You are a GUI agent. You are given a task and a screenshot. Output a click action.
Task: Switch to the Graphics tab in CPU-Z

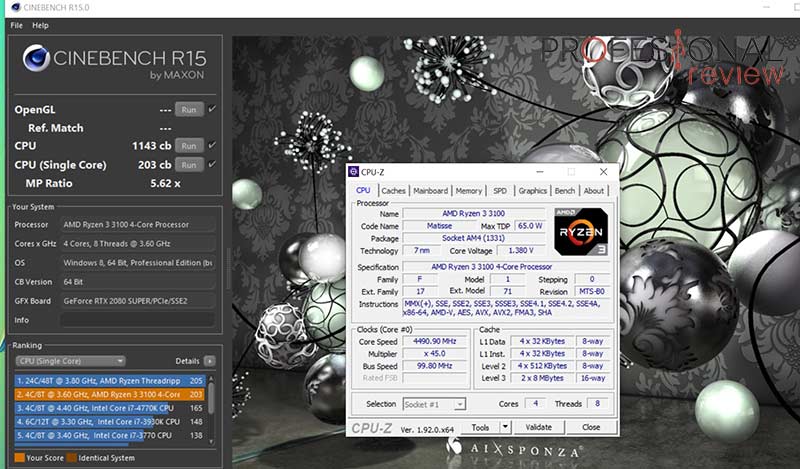[x=533, y=190]
